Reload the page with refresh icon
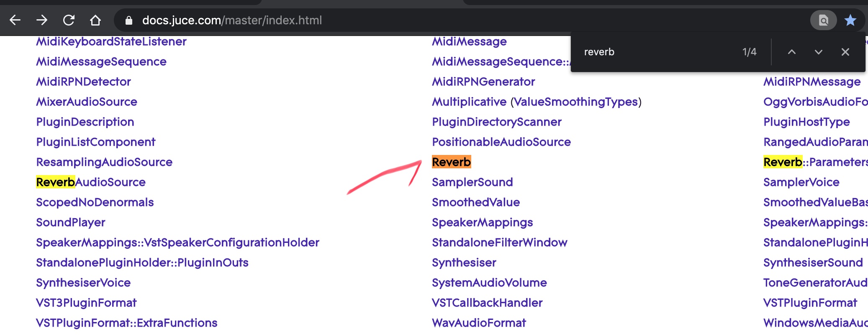Viewport: 868px width, 335px height. point(69,20)
